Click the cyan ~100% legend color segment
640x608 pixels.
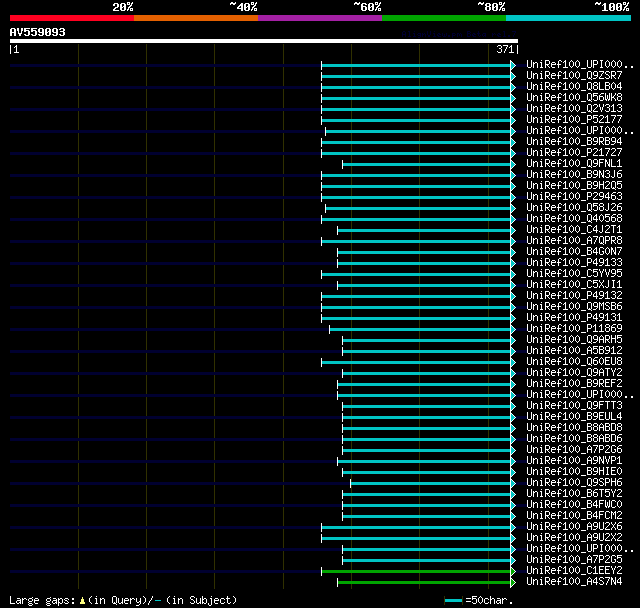click(x=569, y=18)
